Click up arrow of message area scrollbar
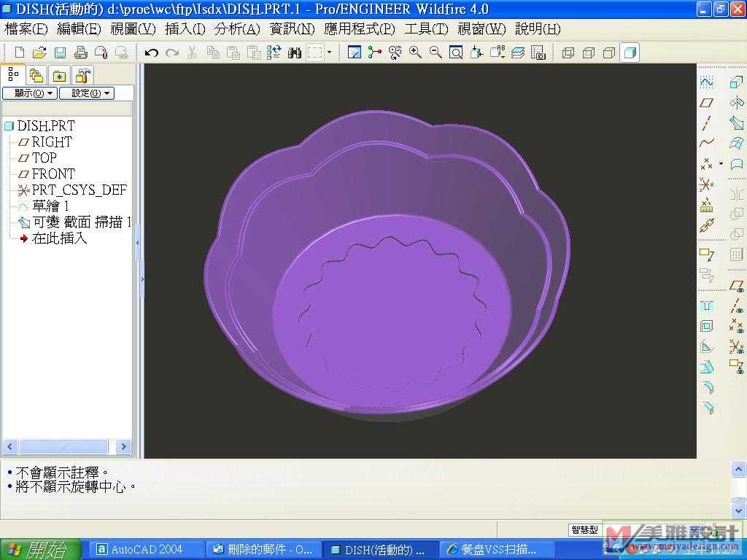This screenshot has width=747, height=560. click(x=739, y=469)
